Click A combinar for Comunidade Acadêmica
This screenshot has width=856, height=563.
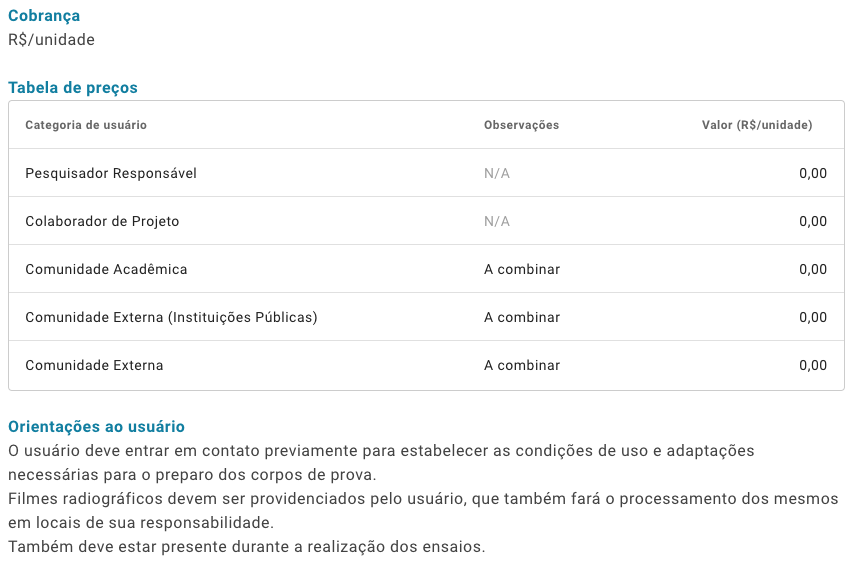[x=522, y=269]
